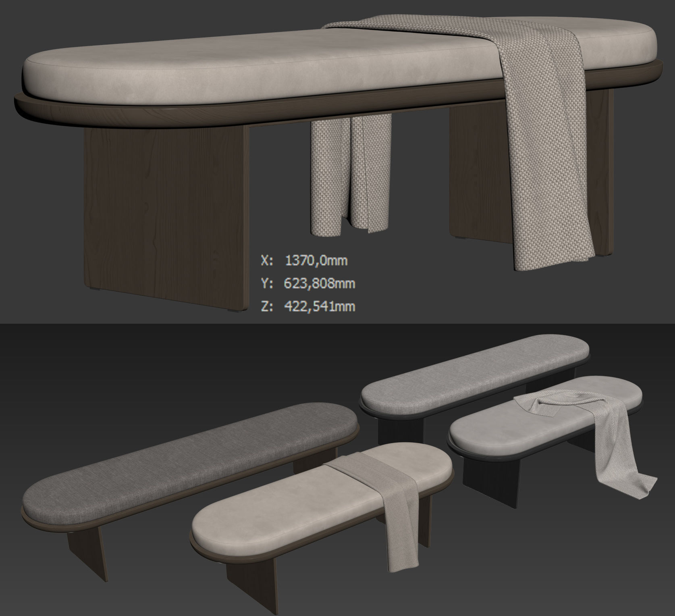Select the Y: 623,808mm dimension text
Image resolution: width=675 pixels, height=616 pixels.
(308, 283)
